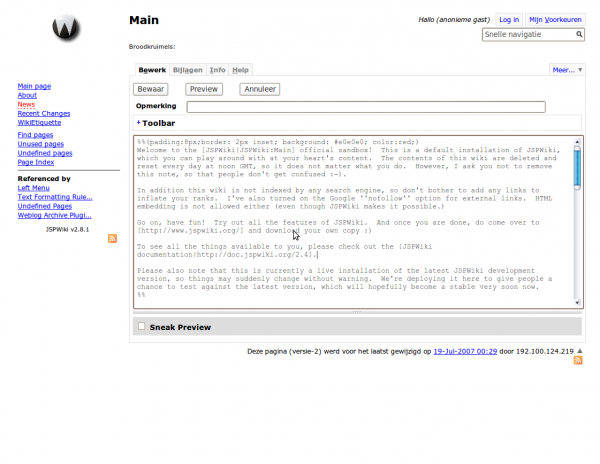The image size is (600, 464).
Task: Click the JSPWiki v2.8.1 version text
Action: 67,230
